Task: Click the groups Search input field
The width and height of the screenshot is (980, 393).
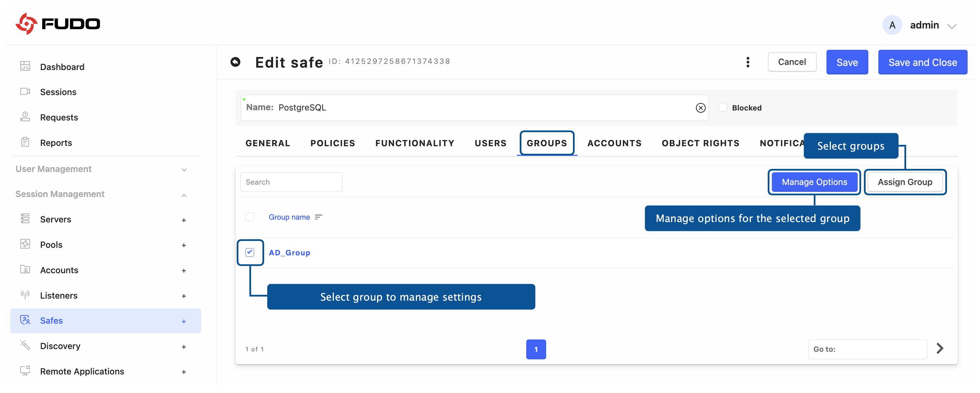Action: click(x=291, y=182)
